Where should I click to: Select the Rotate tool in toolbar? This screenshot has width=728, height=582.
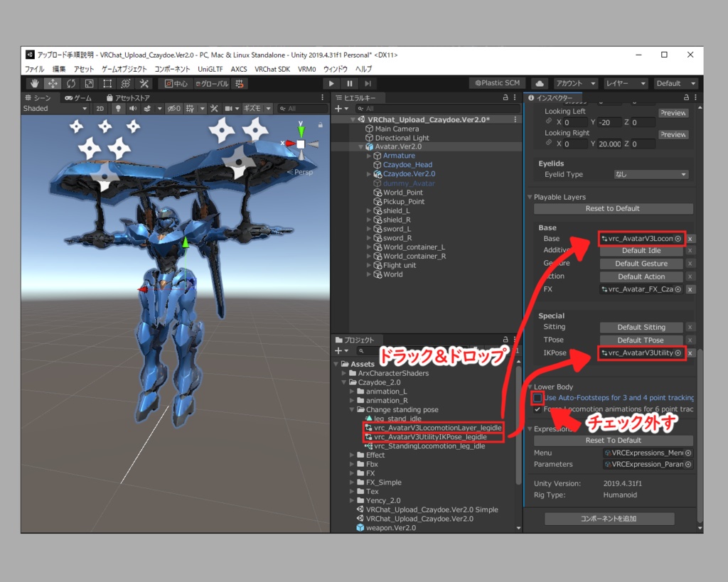tap(70, 84)
